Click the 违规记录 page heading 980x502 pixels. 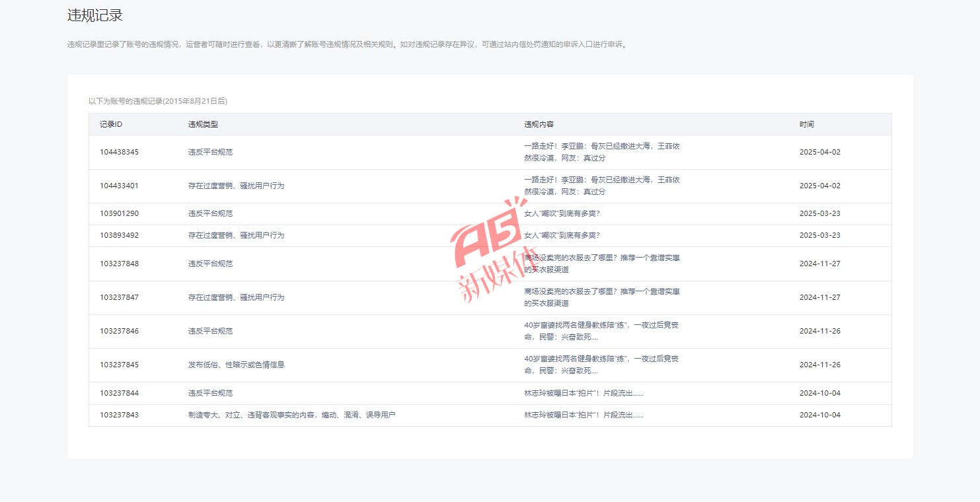coord(94,16)
